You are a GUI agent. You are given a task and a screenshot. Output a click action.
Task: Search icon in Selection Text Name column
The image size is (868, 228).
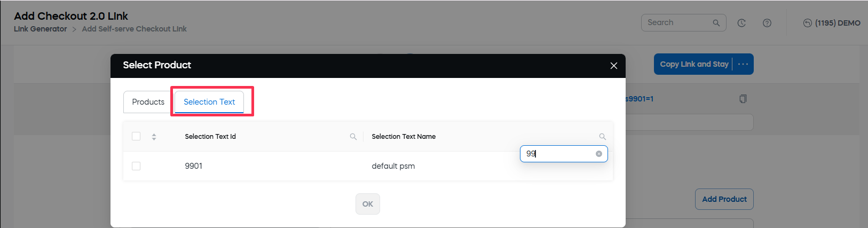602,137
